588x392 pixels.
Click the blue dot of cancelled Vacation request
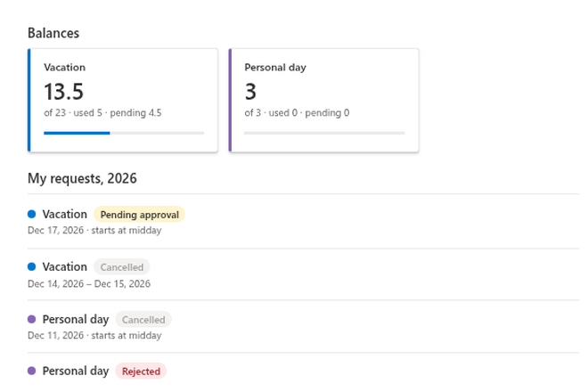[x=32, y=266]
